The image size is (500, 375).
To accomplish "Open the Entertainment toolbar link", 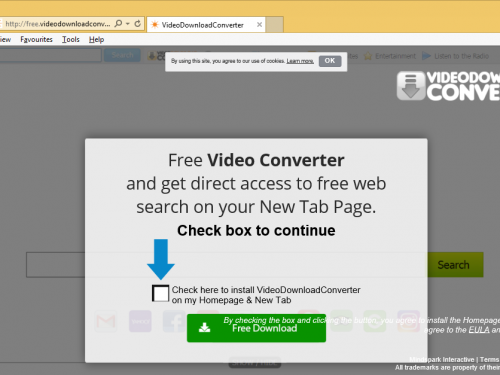I will click(x=395, y=56).
